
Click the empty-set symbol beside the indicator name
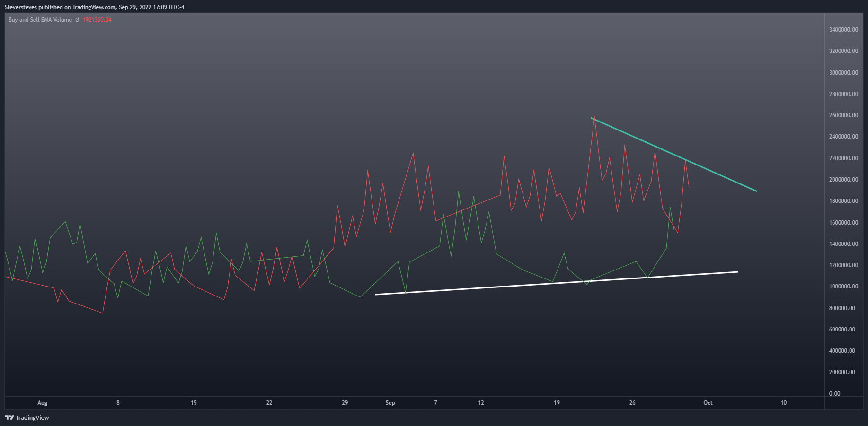[77, 20]
